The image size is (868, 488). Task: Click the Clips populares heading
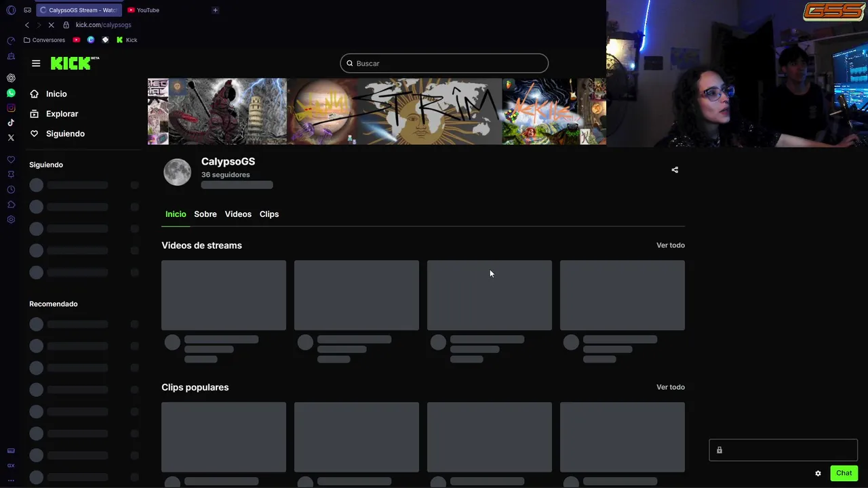tap(195, 387)
